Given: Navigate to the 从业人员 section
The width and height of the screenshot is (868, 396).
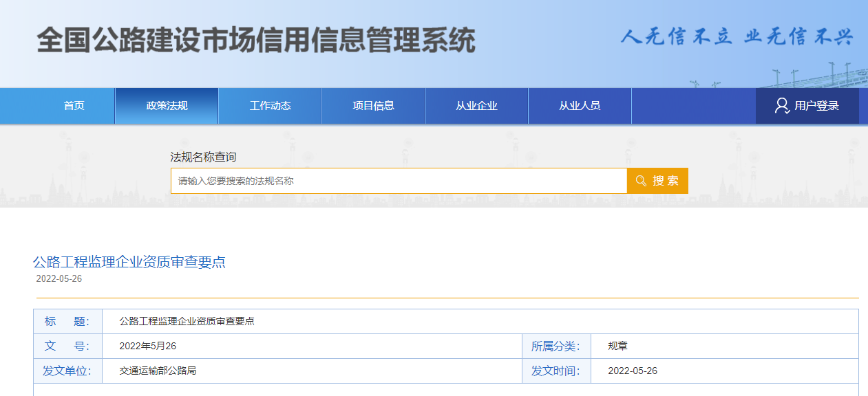Looking at the screenshot, I should (580, 106).
